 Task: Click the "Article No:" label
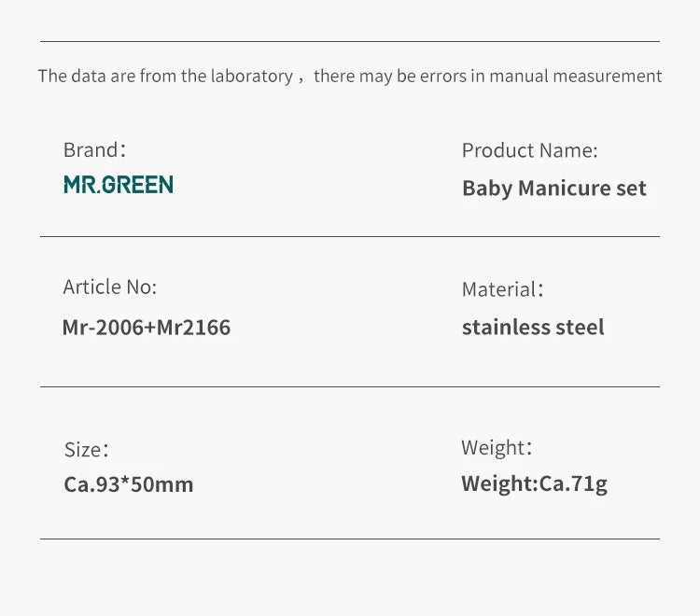point(109,287)
